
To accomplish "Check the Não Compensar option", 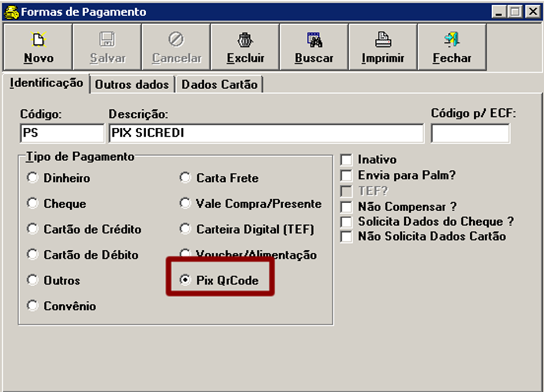I will point(346,206).
